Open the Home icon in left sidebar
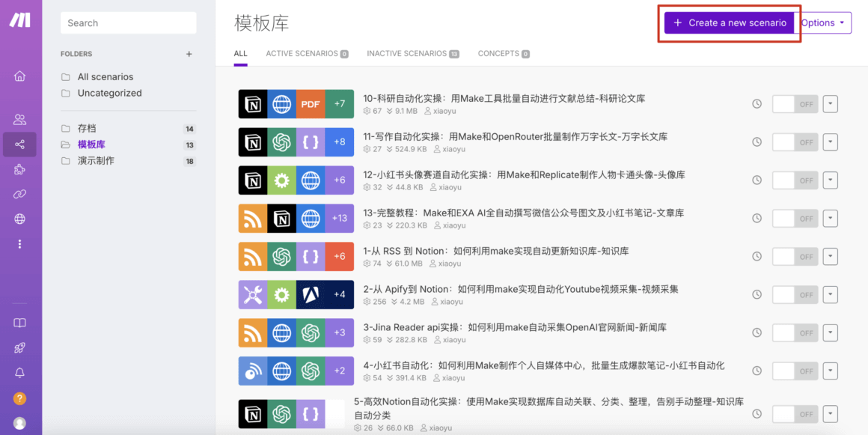This screenshot has width=868, height=435. coord(19,76)
